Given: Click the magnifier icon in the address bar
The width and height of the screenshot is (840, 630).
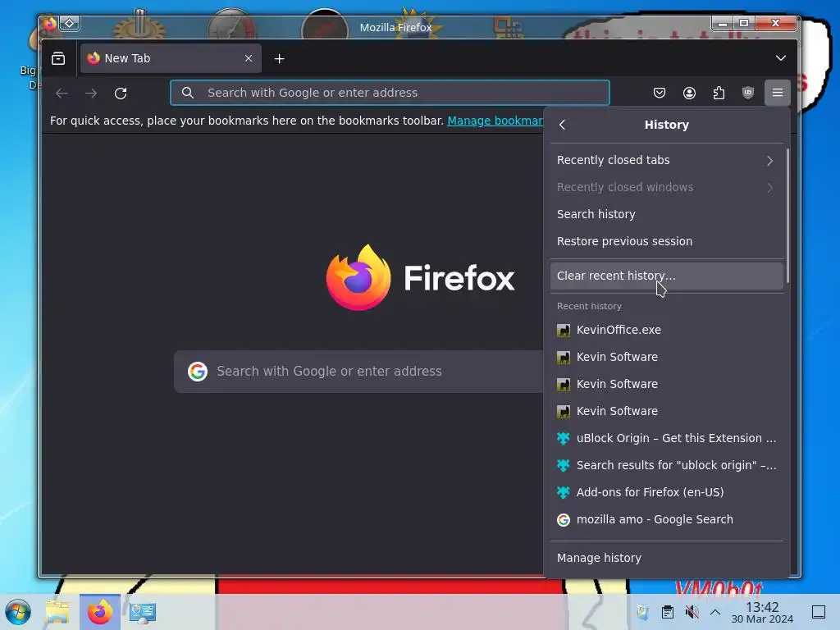Looking at the screenshot, I should pos(188,93).
